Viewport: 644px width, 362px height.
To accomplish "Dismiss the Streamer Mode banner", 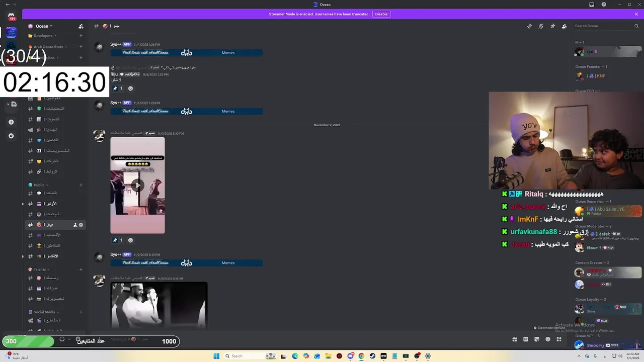I will pos(636,14).
